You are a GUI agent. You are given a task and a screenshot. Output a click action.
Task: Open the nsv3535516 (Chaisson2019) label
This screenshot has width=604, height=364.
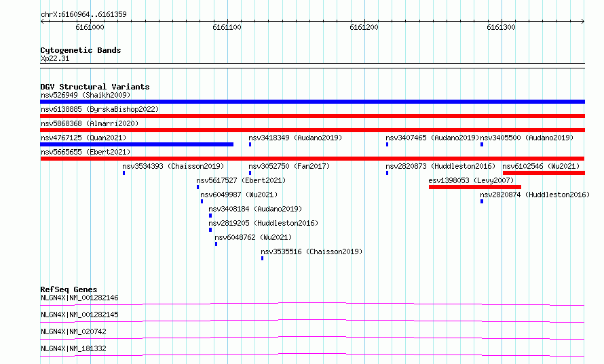click(x=312, y=251)
